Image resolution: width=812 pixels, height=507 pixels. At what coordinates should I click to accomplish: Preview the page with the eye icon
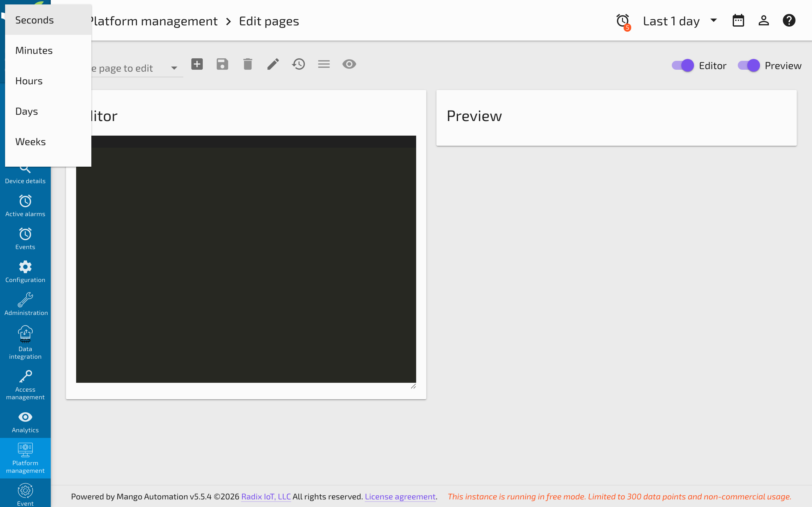349,64
